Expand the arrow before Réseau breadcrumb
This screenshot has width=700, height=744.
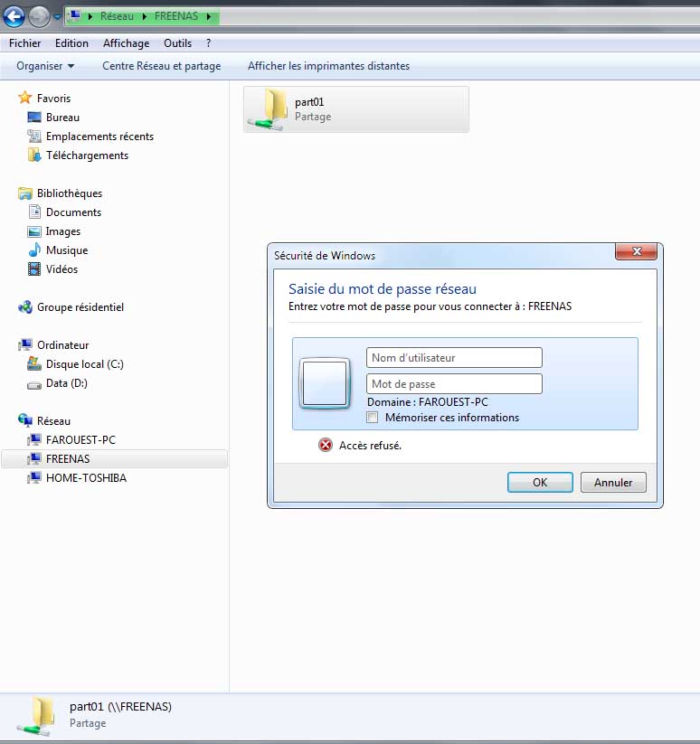(90, 16)
